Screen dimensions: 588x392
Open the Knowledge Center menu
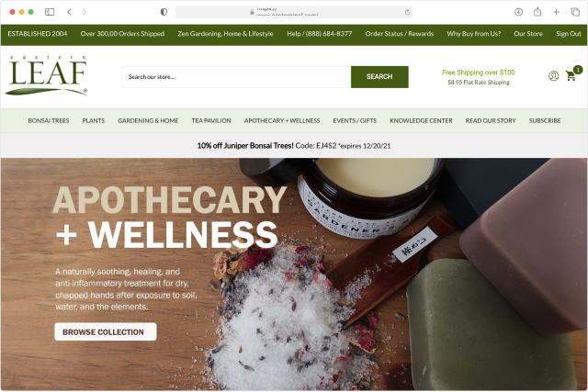[x=421, y=120]
